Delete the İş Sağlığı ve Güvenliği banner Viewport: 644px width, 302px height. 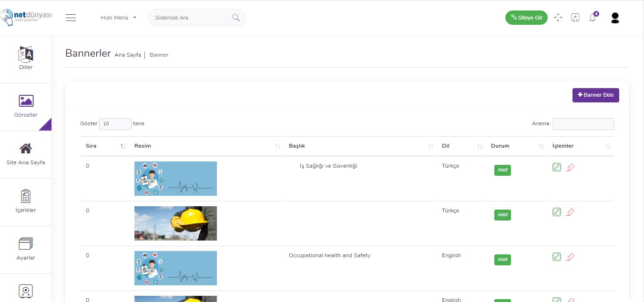[x=570, y=167]
